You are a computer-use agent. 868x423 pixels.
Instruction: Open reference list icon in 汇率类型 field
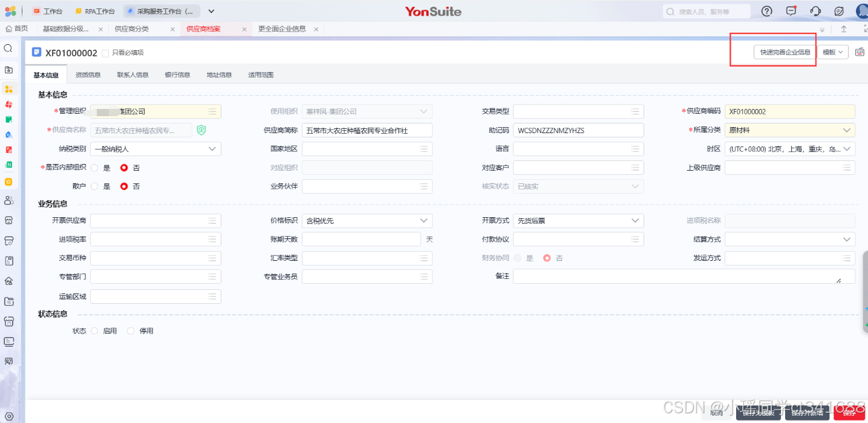424,258
